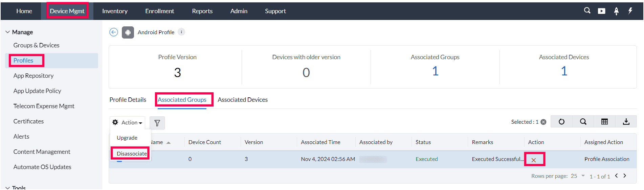Open the column chooser grid icon
This screenshot has width=644, height=190.
(x=604, y=122)
